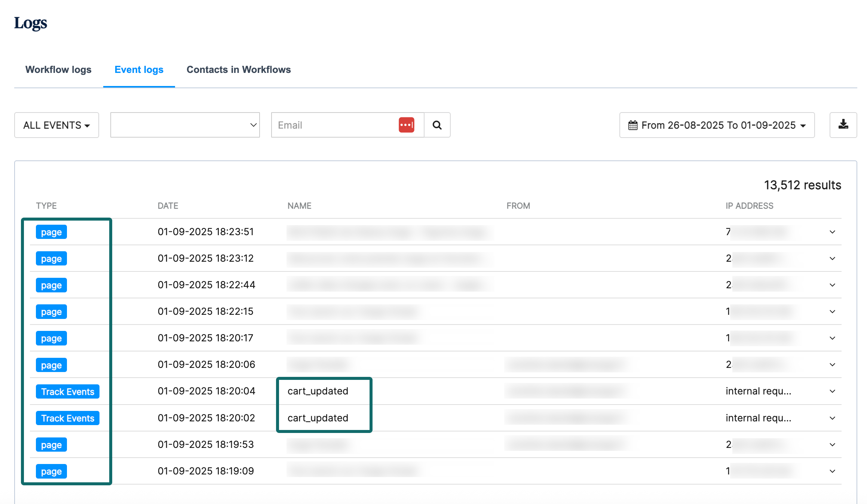
Task: Click the Track Events badge at 18:20:02
Action: tap(67, 418)
